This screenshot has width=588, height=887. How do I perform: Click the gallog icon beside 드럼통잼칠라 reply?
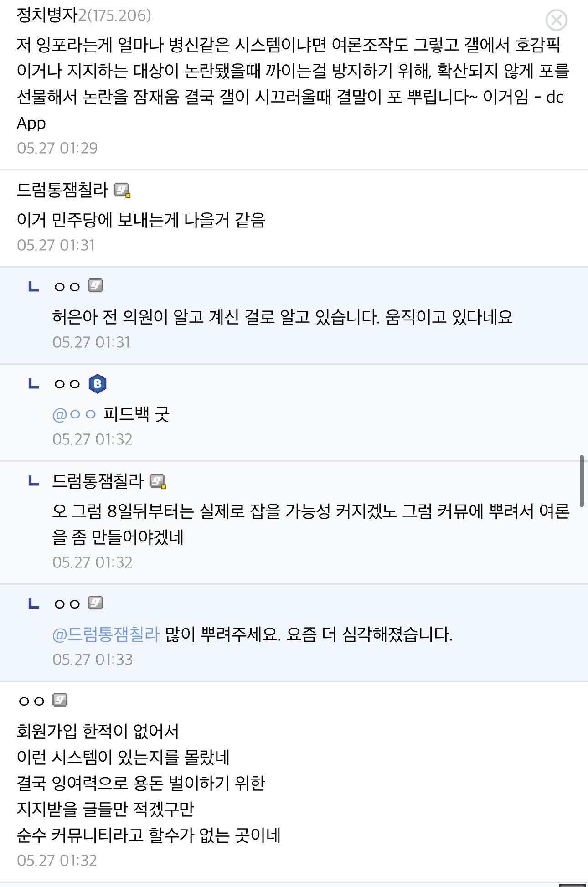click(x=158, y=481)
